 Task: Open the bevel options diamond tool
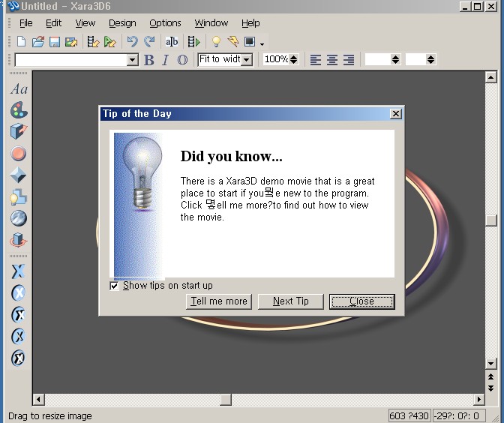click(19, 175)
